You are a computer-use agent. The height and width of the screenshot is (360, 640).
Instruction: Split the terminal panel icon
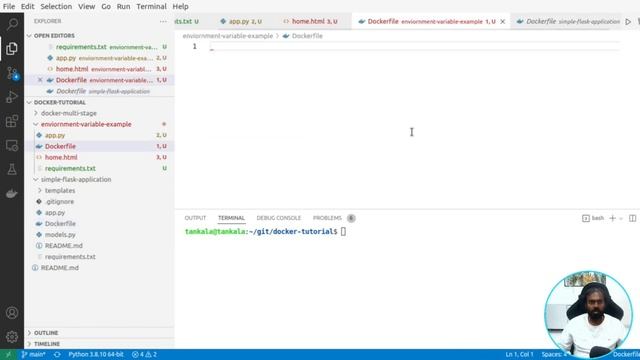point(632,218)
